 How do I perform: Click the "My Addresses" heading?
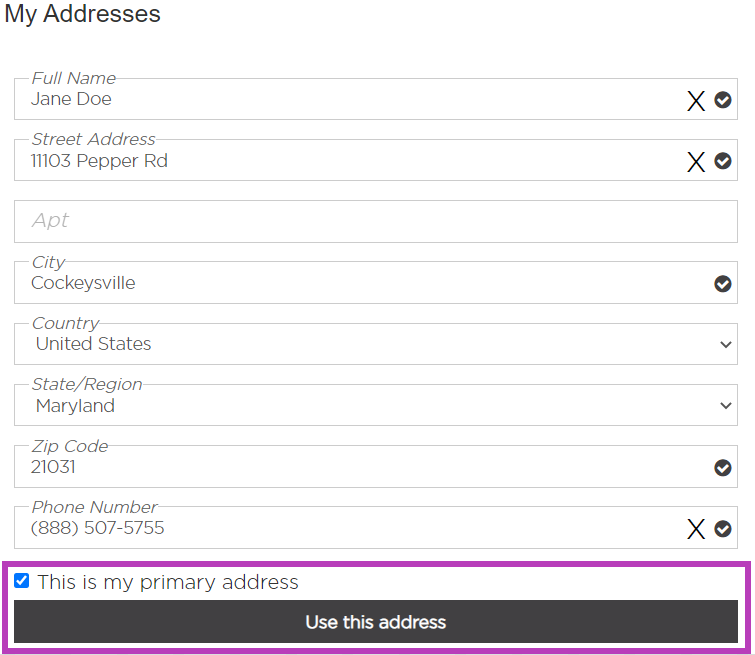(x=83, y=14)
